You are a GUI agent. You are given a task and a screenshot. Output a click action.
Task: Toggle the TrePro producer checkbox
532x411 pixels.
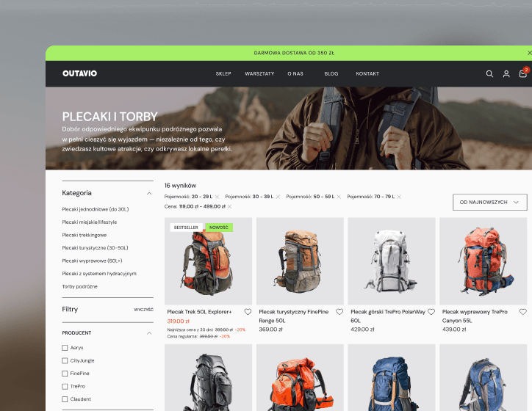65,386
